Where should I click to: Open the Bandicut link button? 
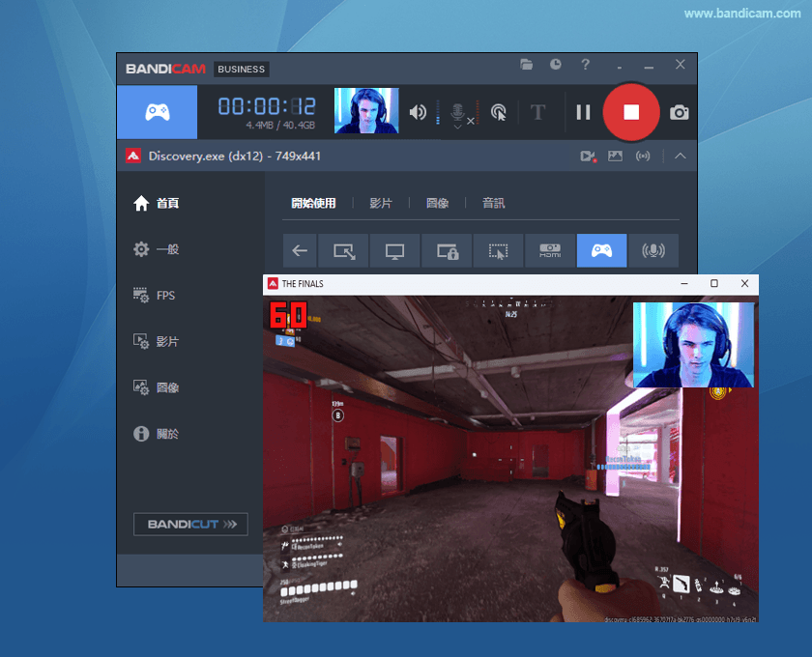pos(190,524)
